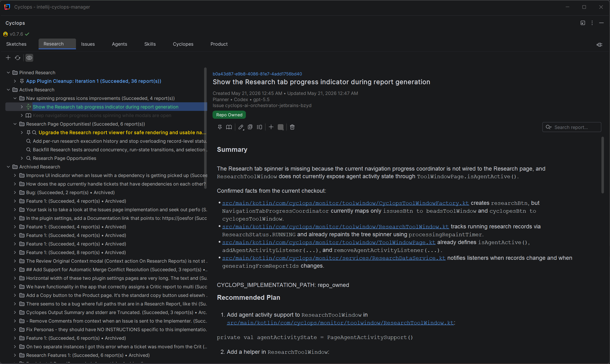Click the plugin settings icon below the hide button
The width and height of the screenshot is (610, 364).
(x=600, y=44)
